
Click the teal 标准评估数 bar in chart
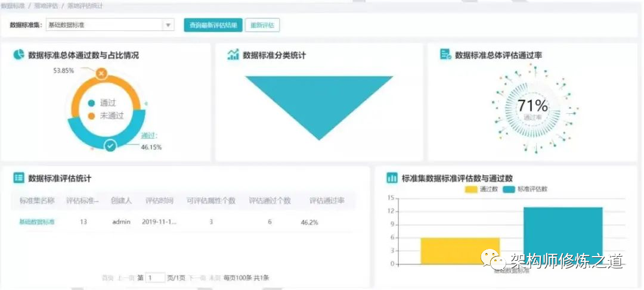[x=563, y=236]
